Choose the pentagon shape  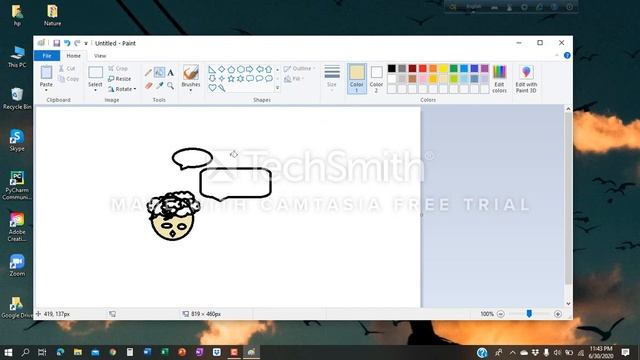[231, 69]
